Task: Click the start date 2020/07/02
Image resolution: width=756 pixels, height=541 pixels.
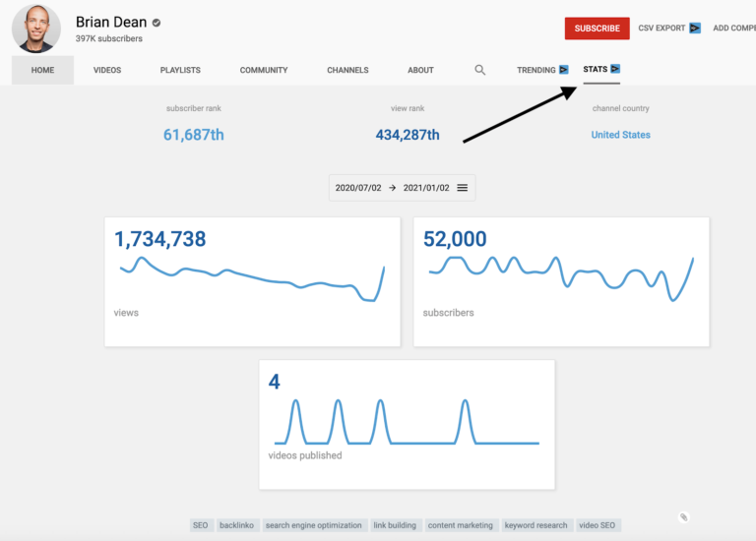Action: click(x=358, y=188)
